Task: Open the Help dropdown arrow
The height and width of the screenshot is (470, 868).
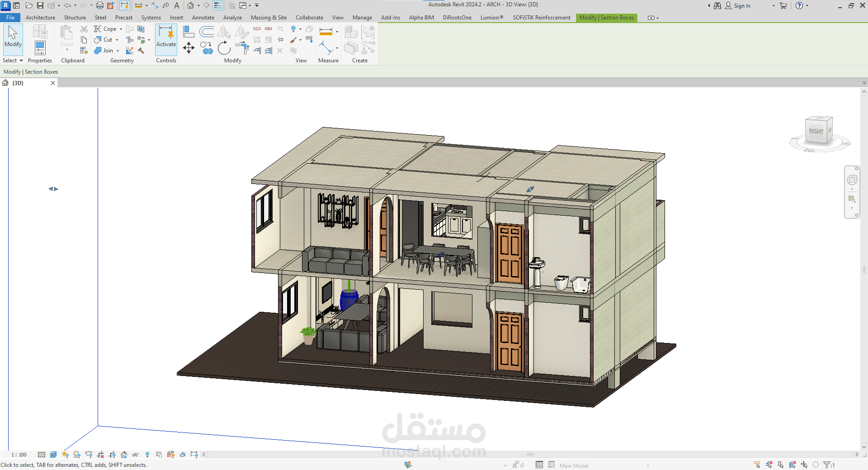Action: click(807, 6)
